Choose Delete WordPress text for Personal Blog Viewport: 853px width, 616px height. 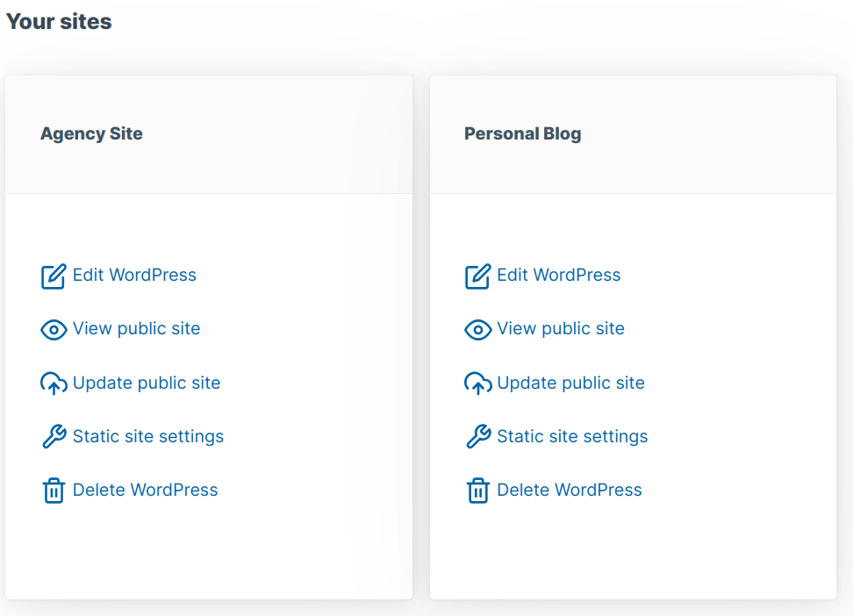click(x=570, y=490)
